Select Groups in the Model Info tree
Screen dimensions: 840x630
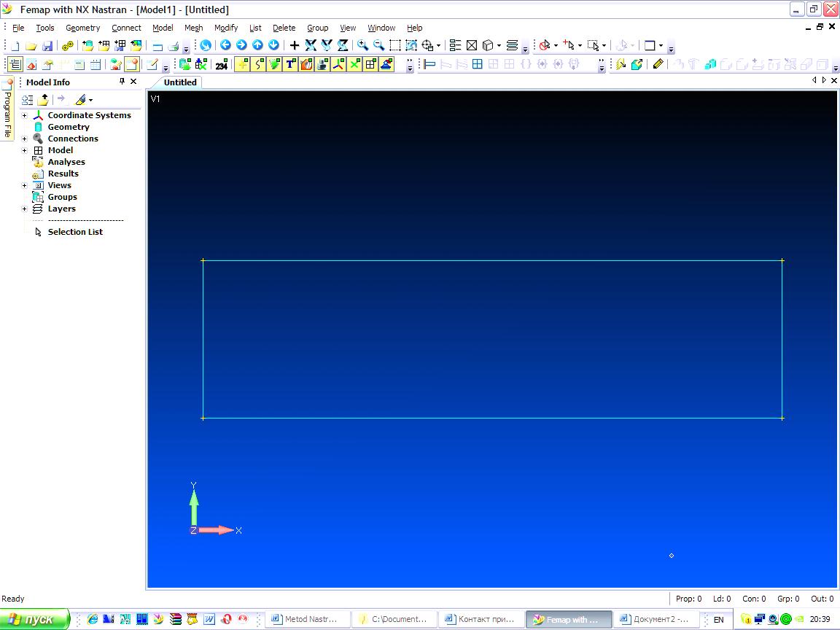click(62, 197)
